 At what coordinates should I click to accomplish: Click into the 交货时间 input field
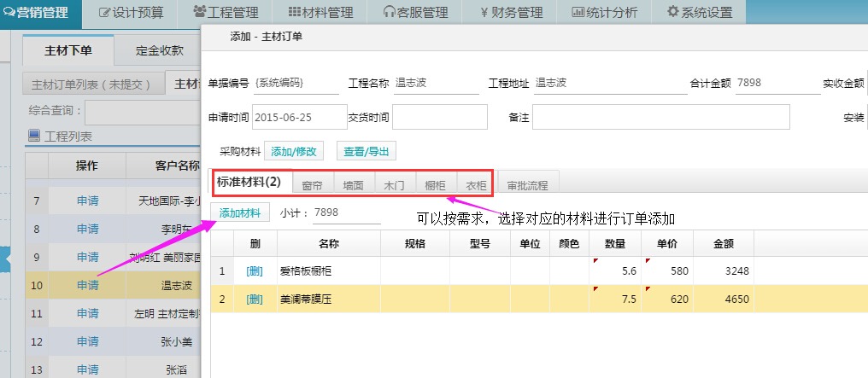coord(439,117)
